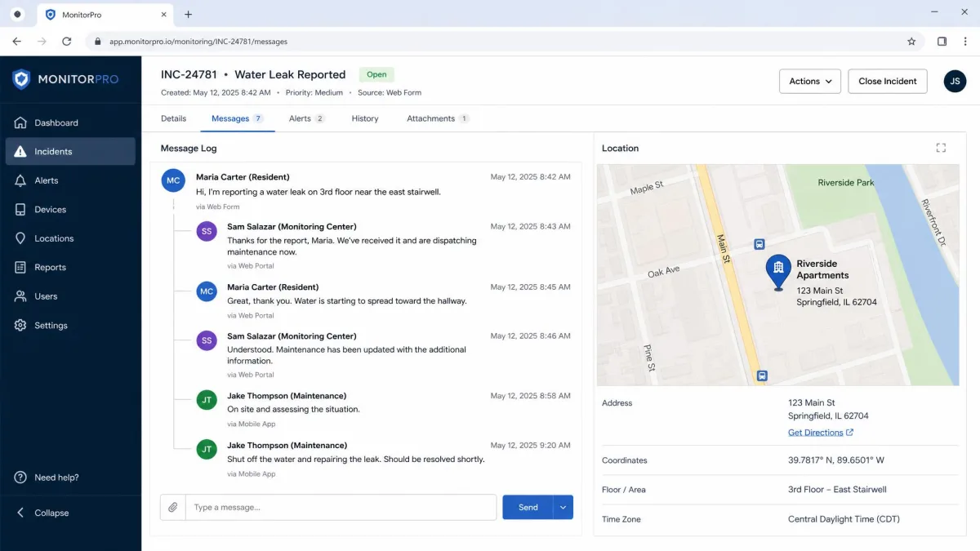Viewport: 980px width, 551px height.
Task: Click Jake Thompson avatar on 9:20 message
Action: point(207,449)
